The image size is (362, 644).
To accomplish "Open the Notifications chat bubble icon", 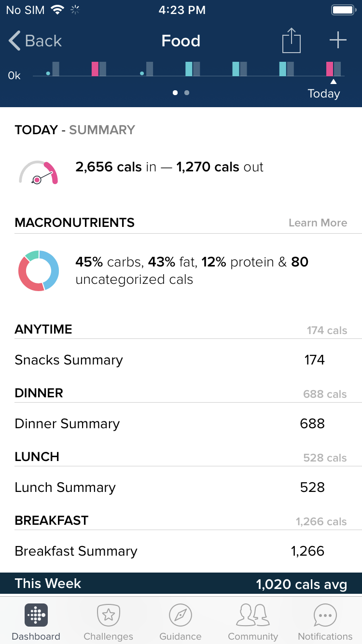I will click(x=325, y=615).
